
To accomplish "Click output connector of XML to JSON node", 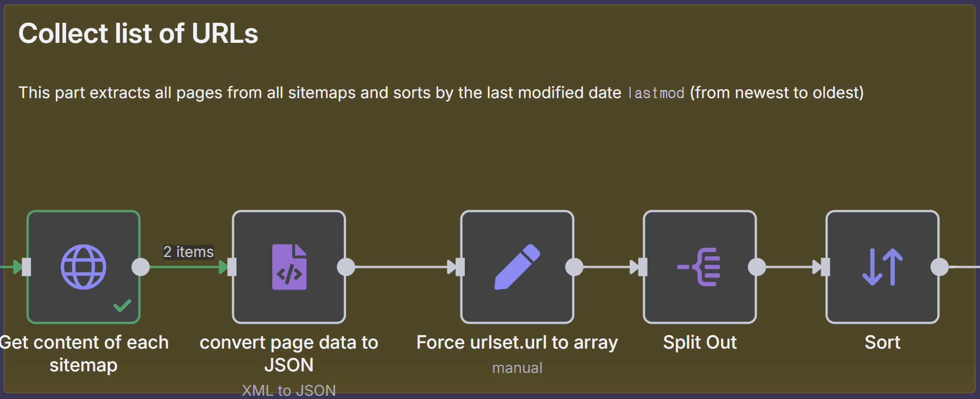I will coord(346,267).
